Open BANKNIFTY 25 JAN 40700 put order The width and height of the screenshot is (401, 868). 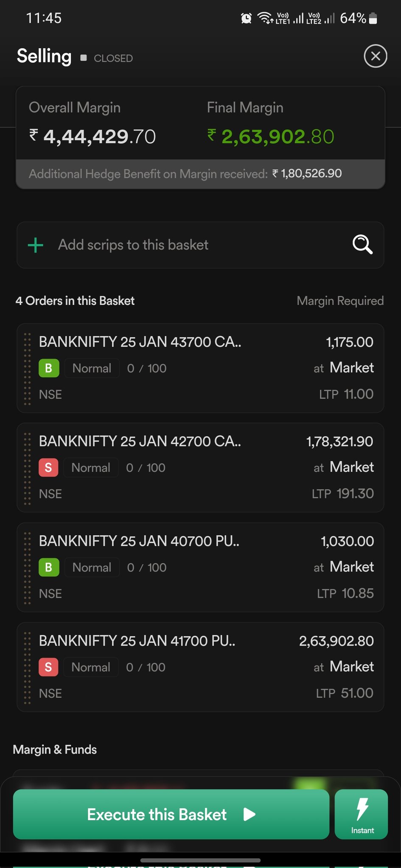click(200, 567)
